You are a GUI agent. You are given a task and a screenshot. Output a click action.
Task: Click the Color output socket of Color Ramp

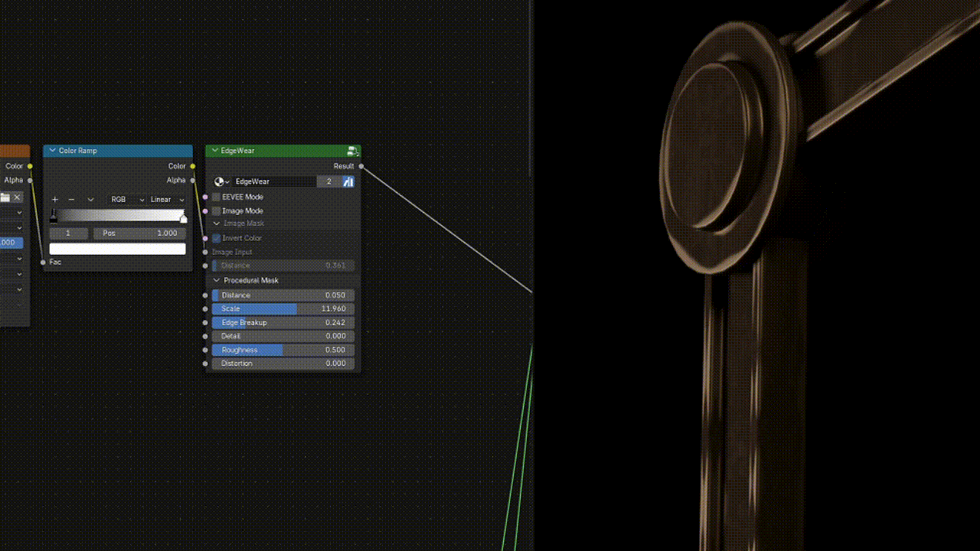coord(193,166)
